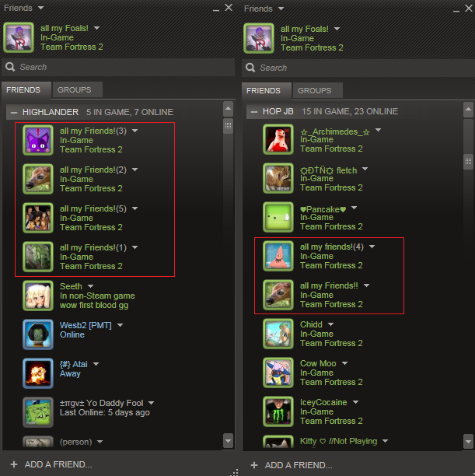Viewport: 475px width, 476px height.
Task: Collapse the HOP JB friends group
Action: [254, 112]
